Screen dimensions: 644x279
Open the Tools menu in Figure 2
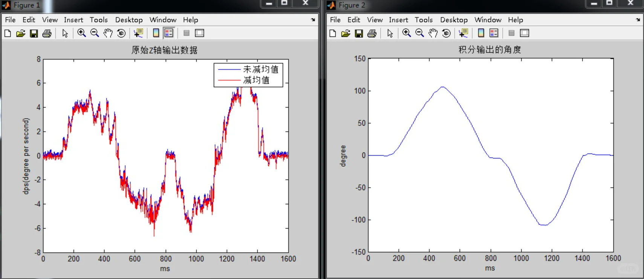[424, 20]
